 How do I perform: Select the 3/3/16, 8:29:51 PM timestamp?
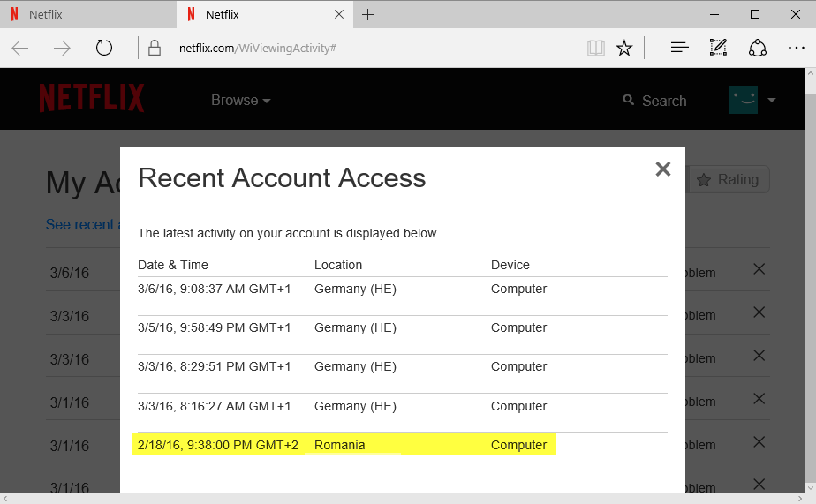click(214, 366)
